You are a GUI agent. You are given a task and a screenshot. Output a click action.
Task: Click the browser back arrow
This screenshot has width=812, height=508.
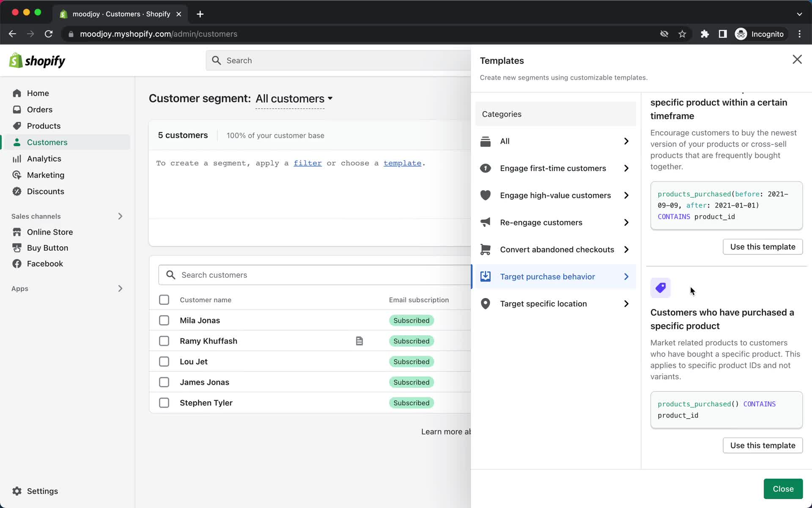coord(12,34)
